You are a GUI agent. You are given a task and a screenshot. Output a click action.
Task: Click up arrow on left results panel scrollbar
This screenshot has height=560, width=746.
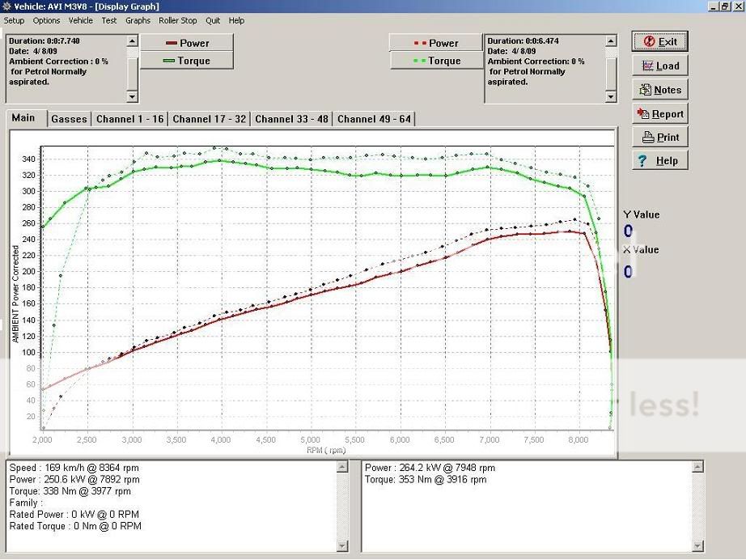342,467
